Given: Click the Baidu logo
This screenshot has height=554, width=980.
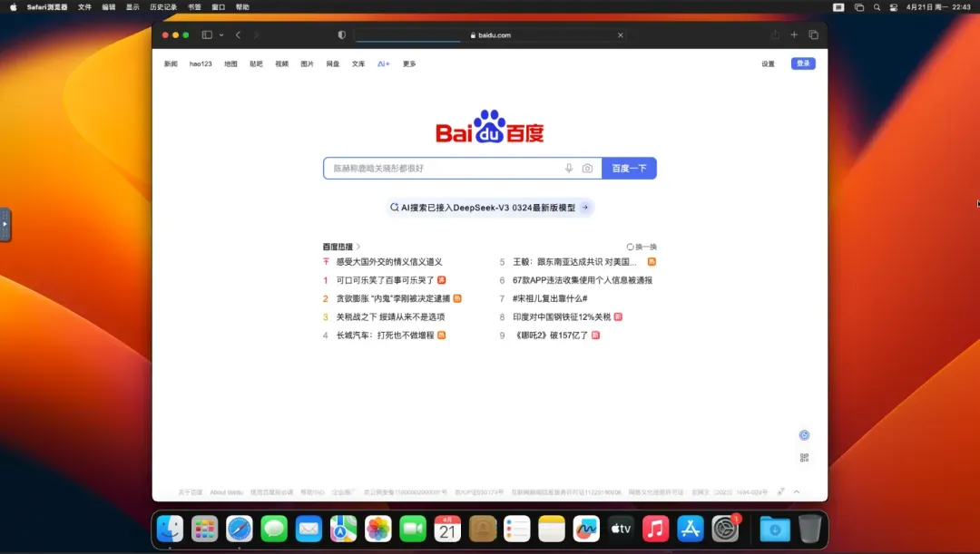Looking at the screenshot, I should (x=490, y=127).
